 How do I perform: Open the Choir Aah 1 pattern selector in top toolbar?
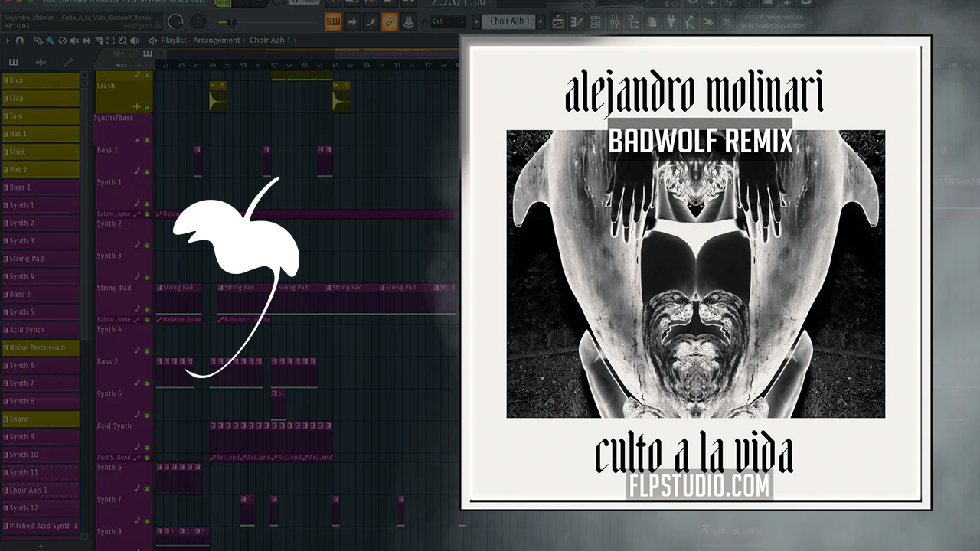click(509, 21)
